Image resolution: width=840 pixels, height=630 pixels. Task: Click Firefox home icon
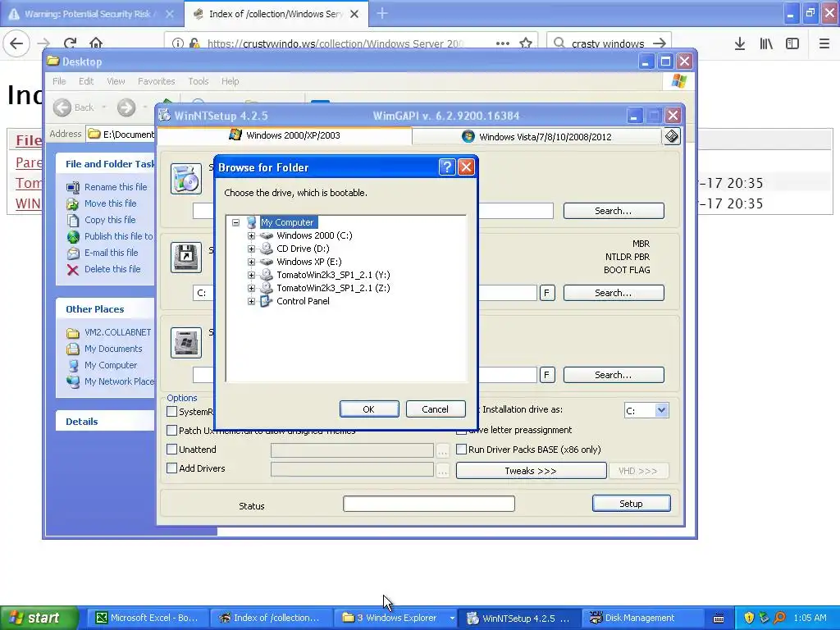pos(96,43)
